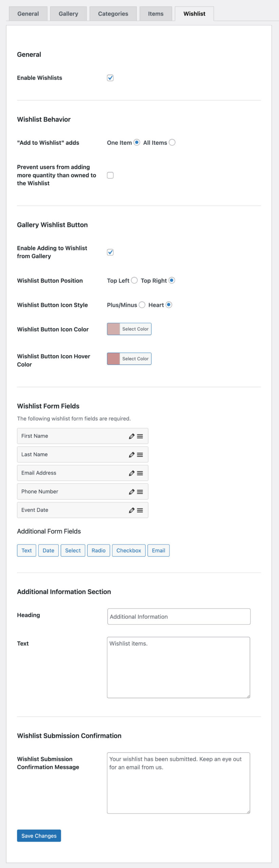Select Plus/Minus icon style
279x868 pixels.
coord(142,305)
